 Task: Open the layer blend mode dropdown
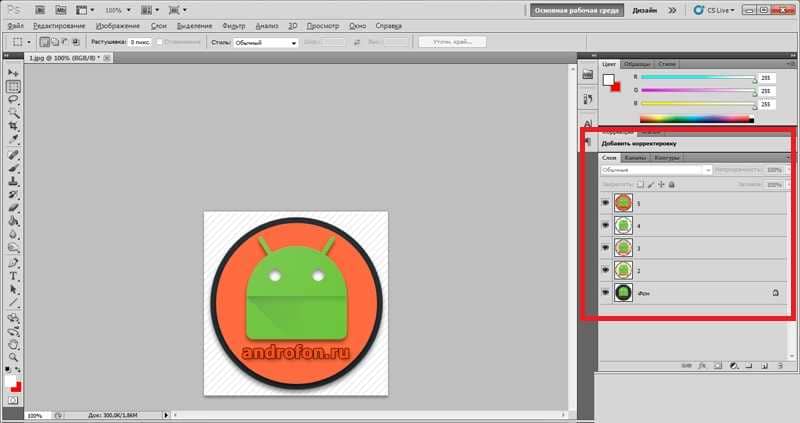(x=656, y=170)
